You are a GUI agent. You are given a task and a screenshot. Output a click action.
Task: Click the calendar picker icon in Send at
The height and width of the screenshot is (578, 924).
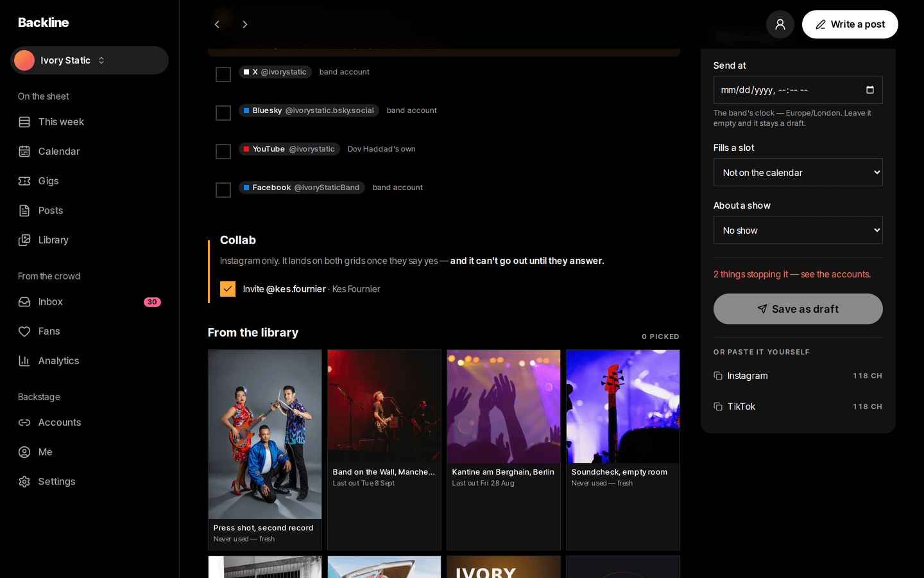click(x=870, y=90)
